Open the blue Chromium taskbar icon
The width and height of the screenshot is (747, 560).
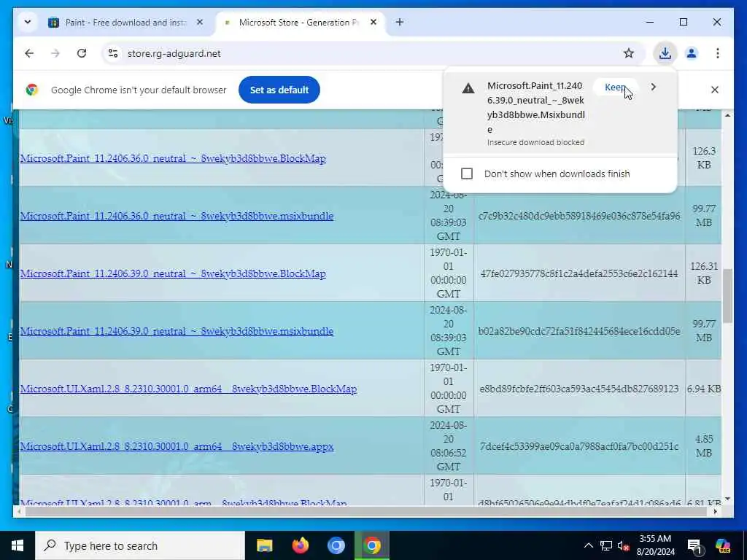[x=336, y=545]
